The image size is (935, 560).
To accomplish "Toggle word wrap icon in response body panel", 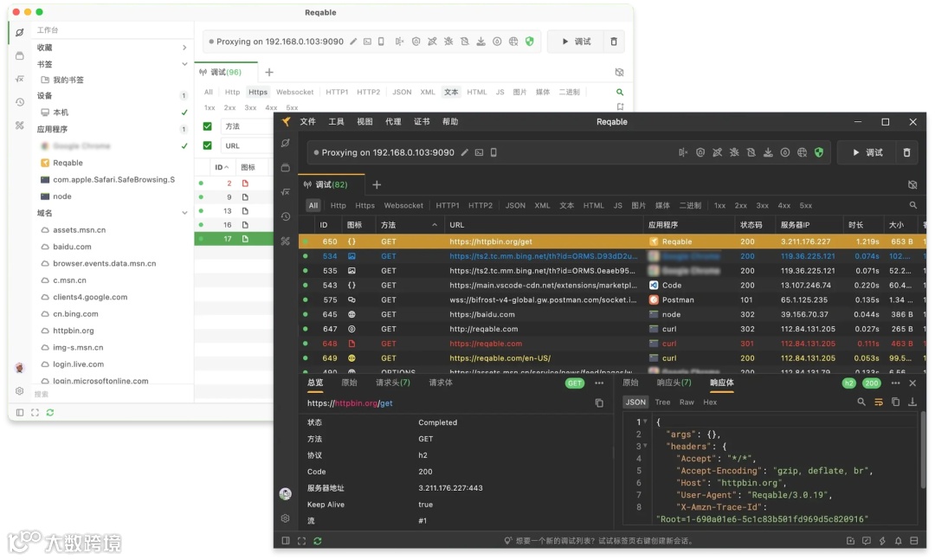I will pyautogui.click(x=879, y=402).
